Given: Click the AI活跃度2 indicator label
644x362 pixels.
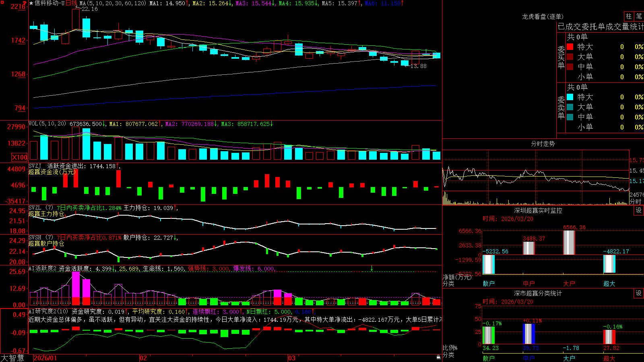Looking at the screenshot, I should pyautogui.click(x=42, y=268).
